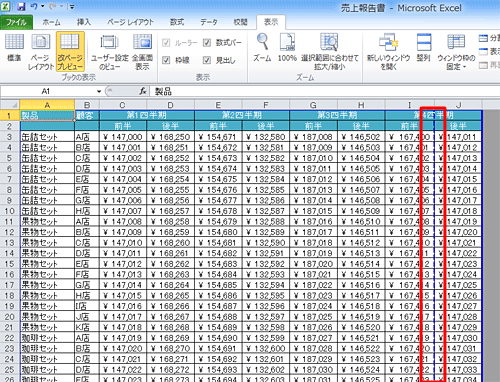Click cell B21 containing K店
Image resolution: width=500 pixels, height=382 pixels.
(87, 327)
